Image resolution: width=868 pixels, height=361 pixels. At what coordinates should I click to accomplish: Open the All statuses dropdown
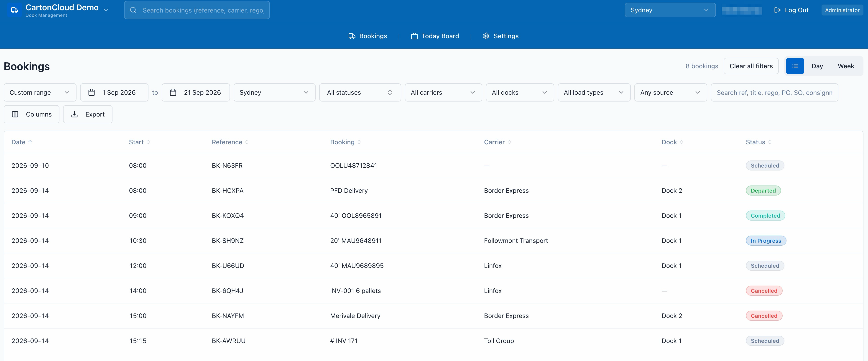point(360,92)
